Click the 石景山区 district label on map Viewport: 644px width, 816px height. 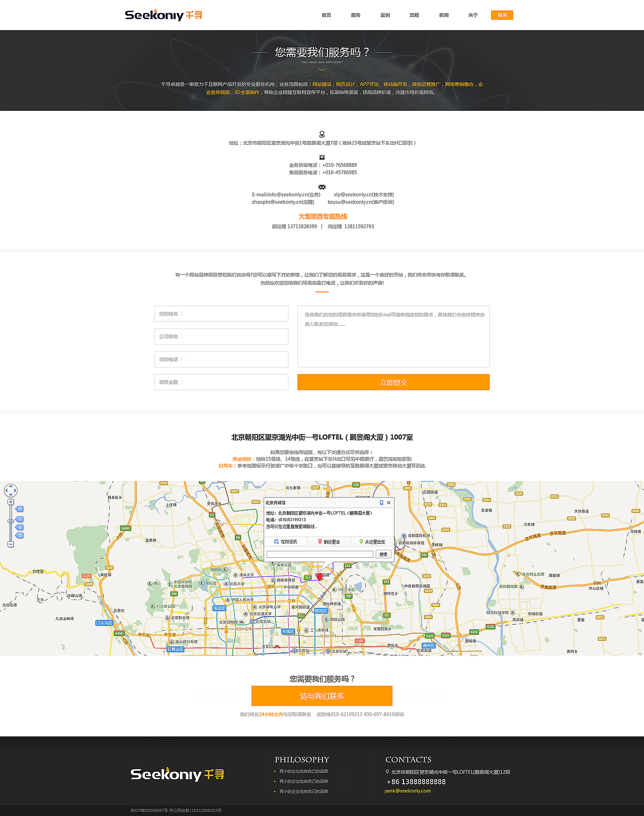coord(176,649)
